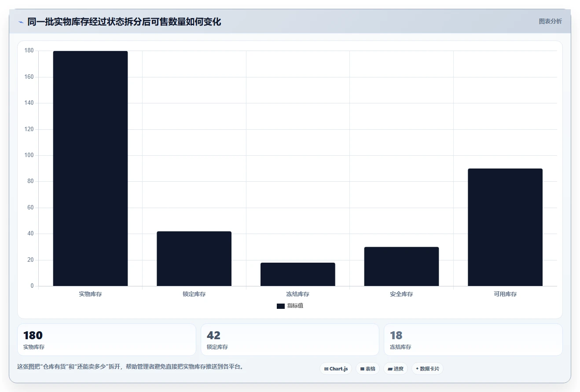
Task: Select the Chart.js tag chip
Action: click(336, 369)
